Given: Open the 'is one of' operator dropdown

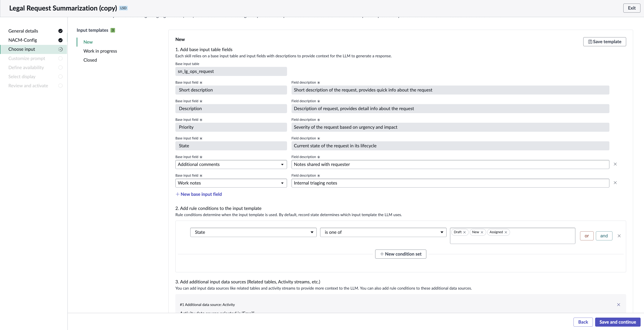Looking at the screenshot, I should coord(383,232).
